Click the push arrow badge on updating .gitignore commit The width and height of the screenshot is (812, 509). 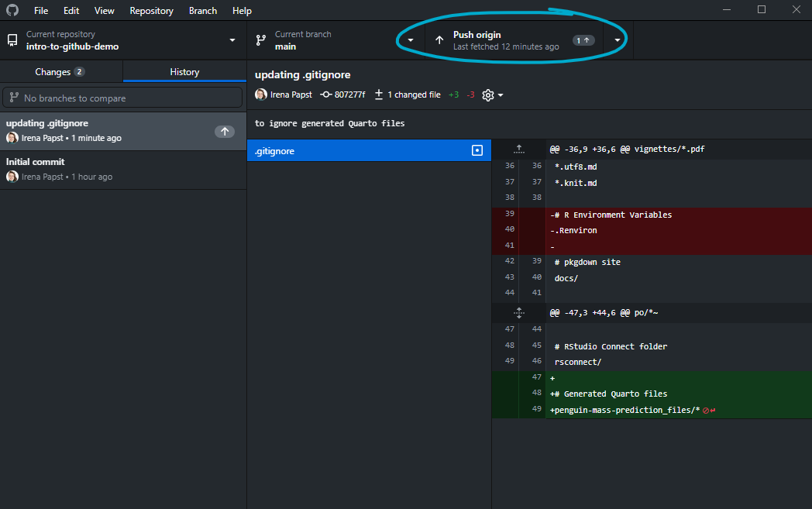(225, 132)
